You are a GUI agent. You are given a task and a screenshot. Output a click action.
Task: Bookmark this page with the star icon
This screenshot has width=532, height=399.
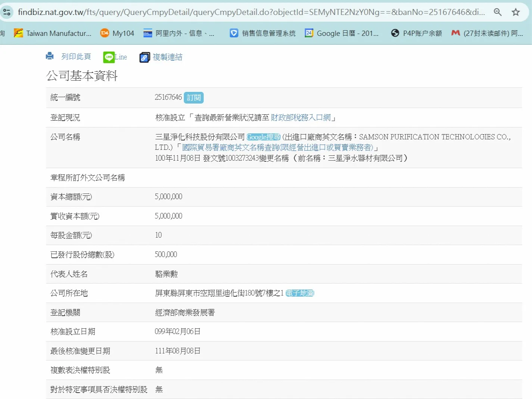pyautogui.click(x=516, y=12)
